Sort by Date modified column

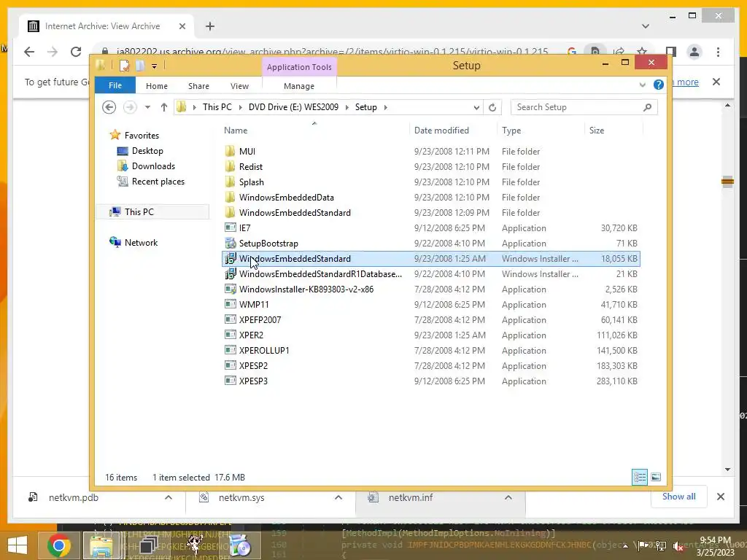point(441,130)
